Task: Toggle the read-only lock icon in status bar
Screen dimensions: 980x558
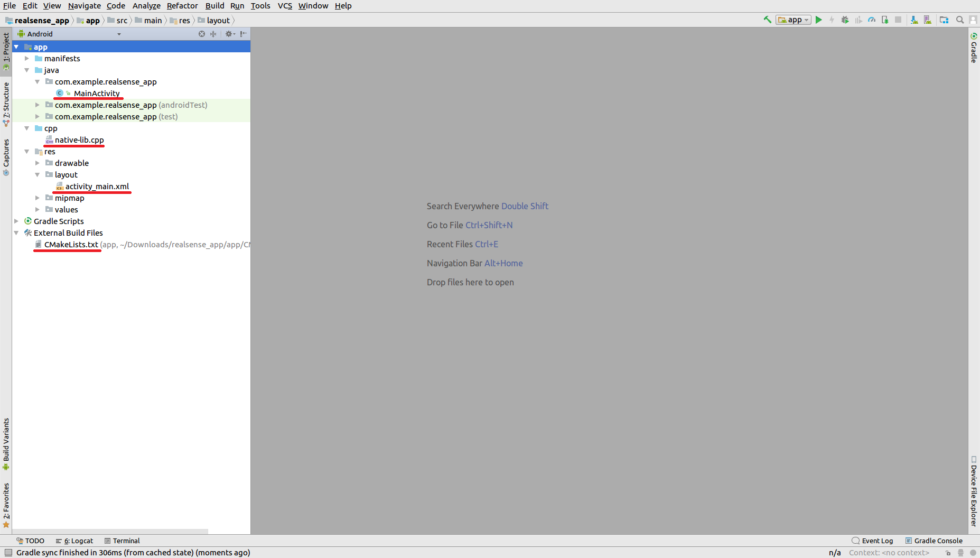Action: click(x=948, y=553)
